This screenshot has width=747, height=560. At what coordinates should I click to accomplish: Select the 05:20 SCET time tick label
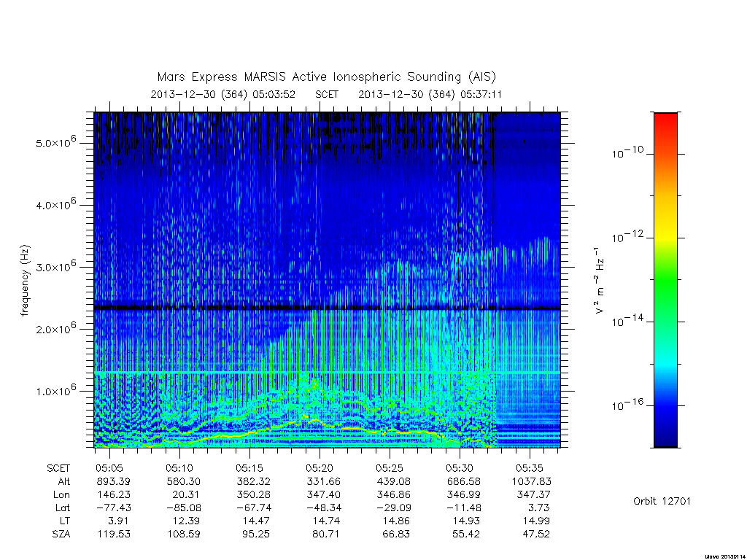(320, 468)
